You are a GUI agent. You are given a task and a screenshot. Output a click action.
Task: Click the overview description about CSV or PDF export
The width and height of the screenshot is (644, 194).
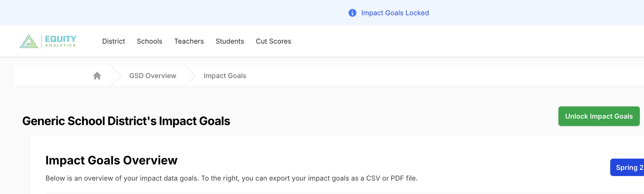pyautogui.click(x=231, y=178)
